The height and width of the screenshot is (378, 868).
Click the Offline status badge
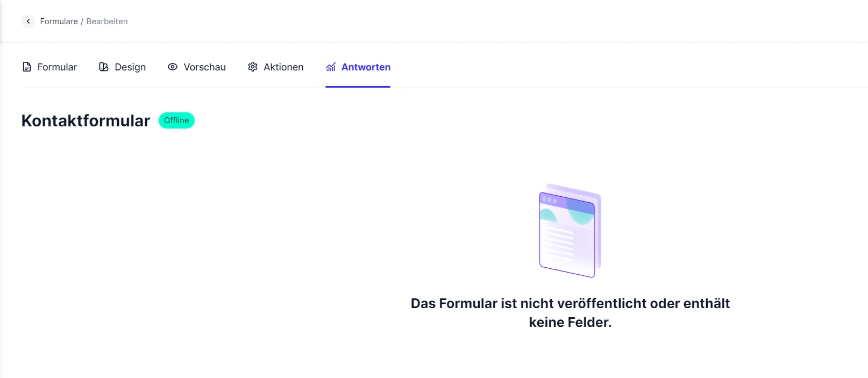[x=176, y=120]
